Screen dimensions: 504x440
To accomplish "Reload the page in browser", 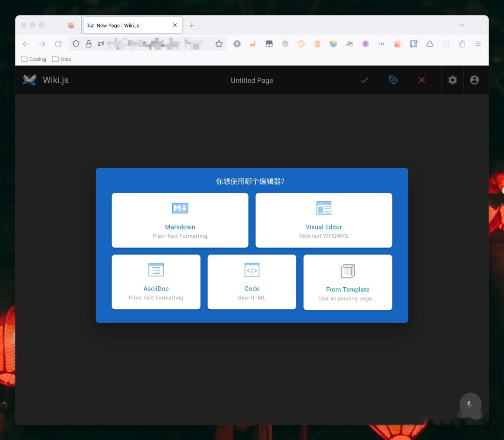I will (58, 44).
